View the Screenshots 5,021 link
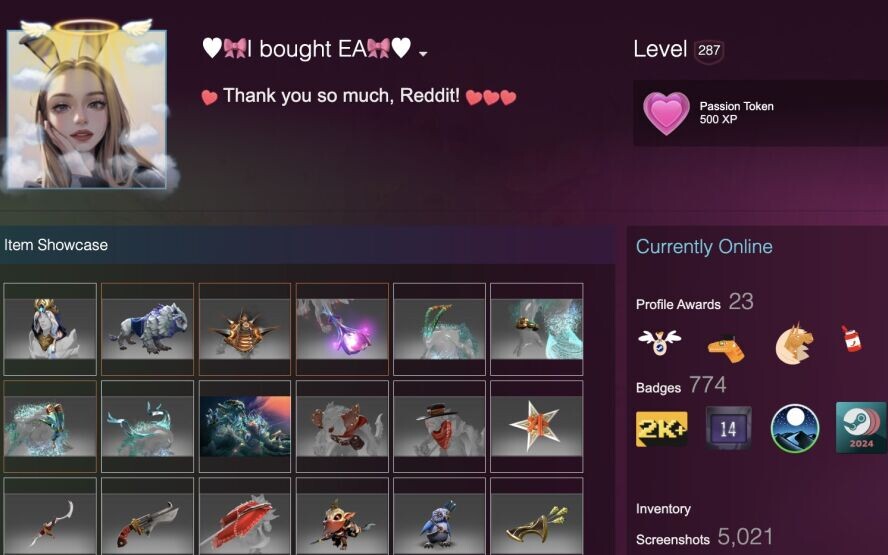The height and width of the screenshot is (555, 888). (704, 537)
